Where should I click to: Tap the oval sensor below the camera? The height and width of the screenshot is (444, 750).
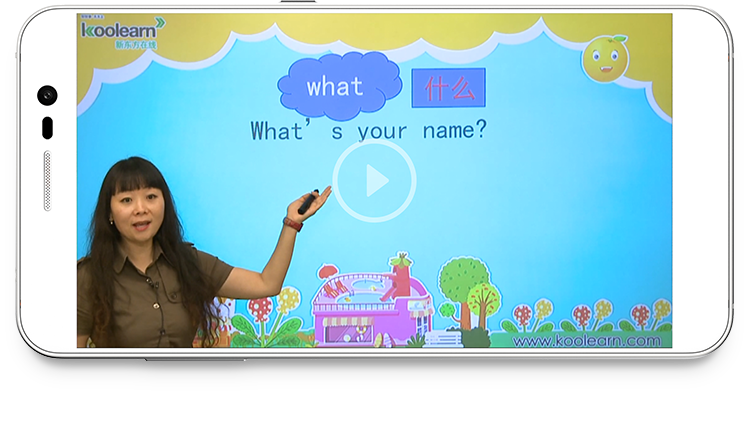pyautogui.click(x=47, y=128)
